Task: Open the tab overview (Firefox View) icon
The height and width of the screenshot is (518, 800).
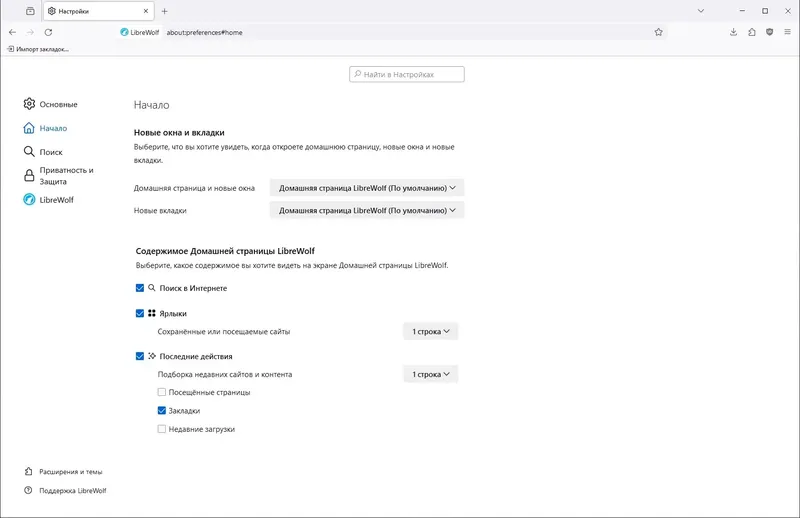Action: 30,11
